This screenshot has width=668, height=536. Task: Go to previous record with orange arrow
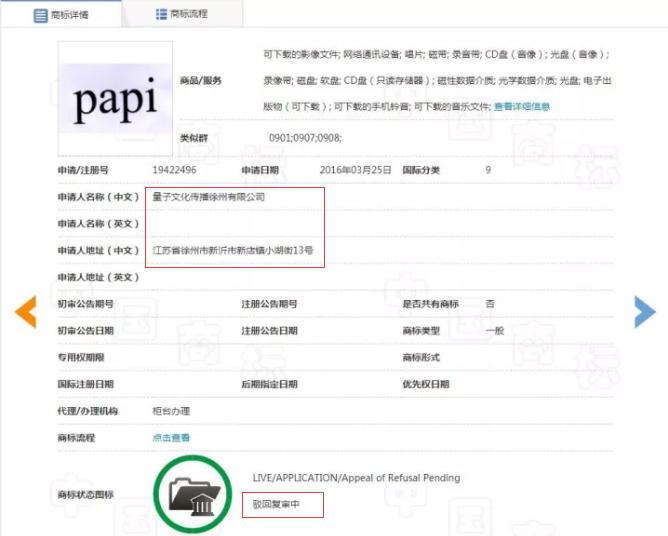point(25,312)
